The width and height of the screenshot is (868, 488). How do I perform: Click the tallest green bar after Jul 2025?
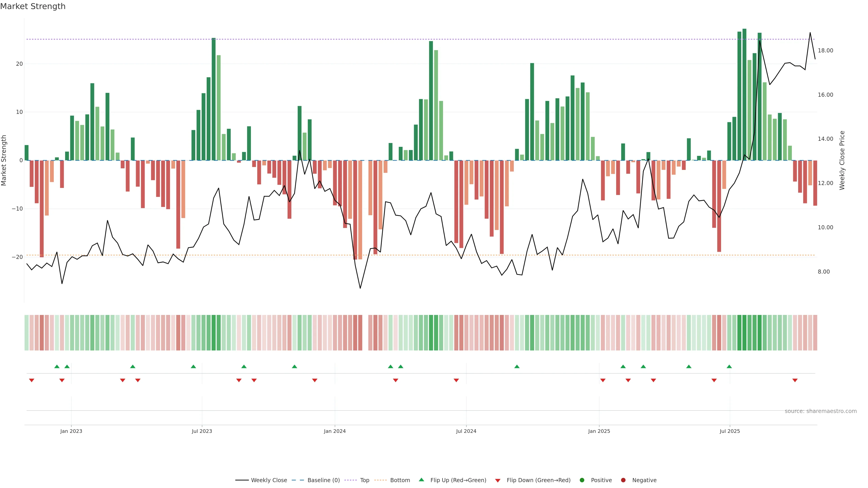(x=744, y=94)
